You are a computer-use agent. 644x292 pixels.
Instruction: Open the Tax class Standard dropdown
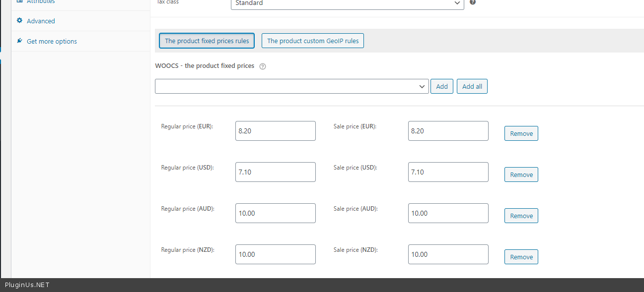(x=347, y=3)
